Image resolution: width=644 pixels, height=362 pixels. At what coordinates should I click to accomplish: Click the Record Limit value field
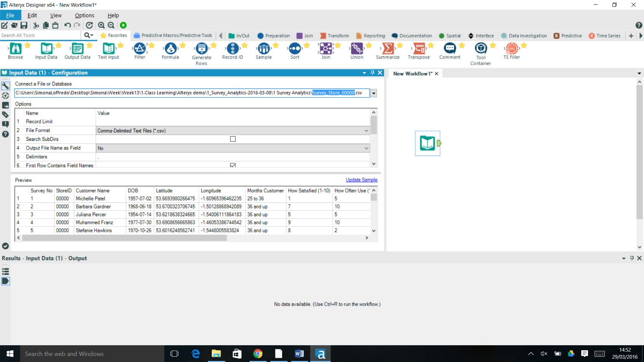233,122
